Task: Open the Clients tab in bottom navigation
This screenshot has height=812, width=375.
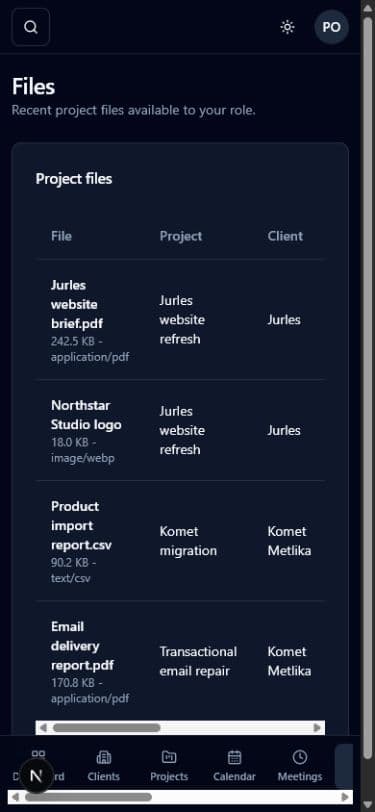Action: (x=104, y=766)
